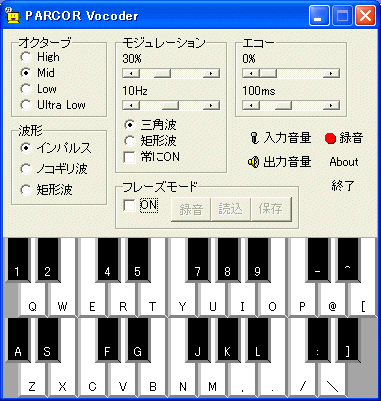Image resolution: width=381 pixels, height=401 pixels.
Task: Click left arrow of the echo 0% slider
Action: [x=251, y=73]
